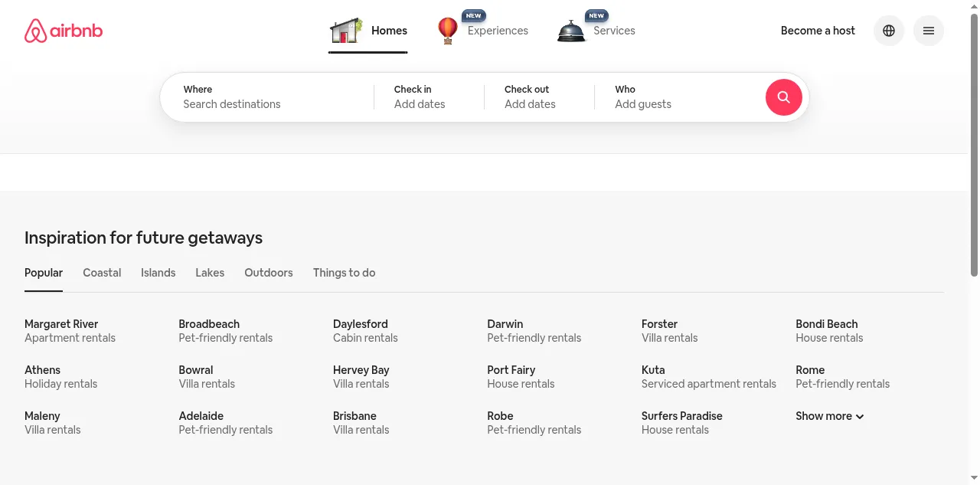
Task: Click the Become a host link
Action: tap(818, 31)
